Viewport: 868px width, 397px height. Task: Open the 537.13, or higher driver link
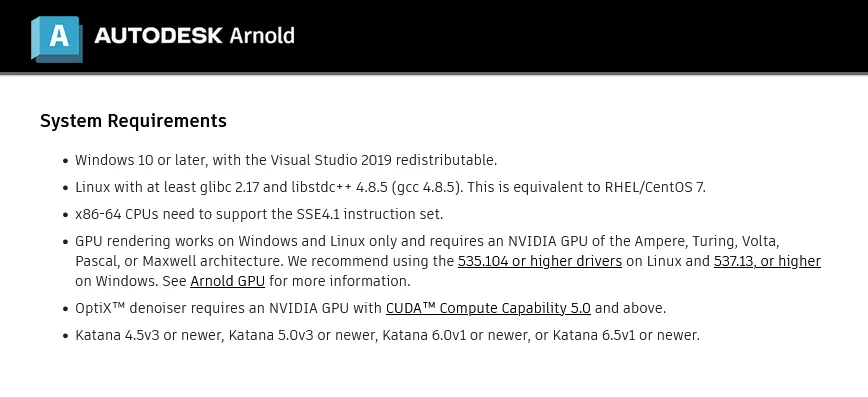[767, 261]
